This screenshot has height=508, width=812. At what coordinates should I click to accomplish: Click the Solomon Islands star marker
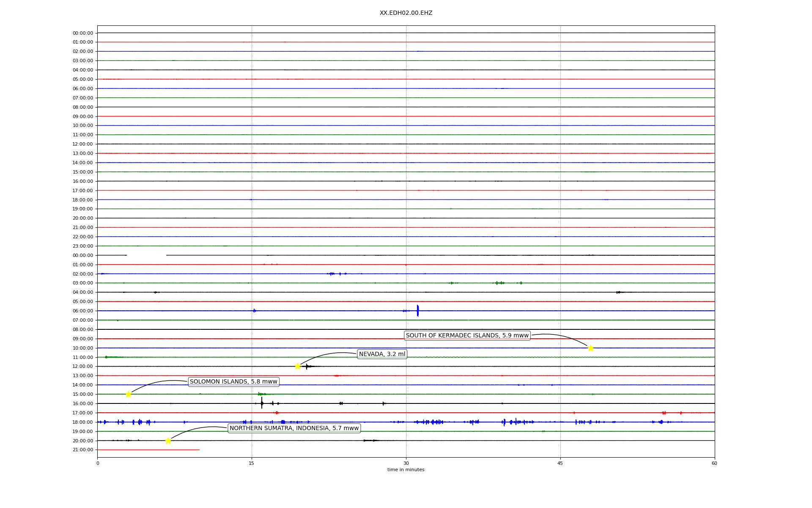128,394
